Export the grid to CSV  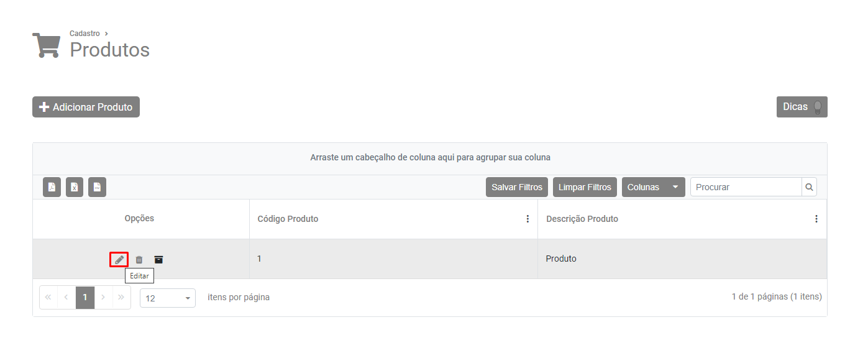tap(97, 187)
